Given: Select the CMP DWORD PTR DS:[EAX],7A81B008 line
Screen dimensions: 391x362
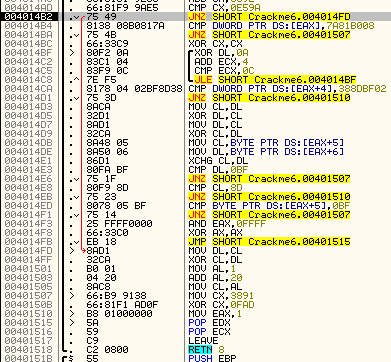Looking at the screenshot, I should [281, 26].
